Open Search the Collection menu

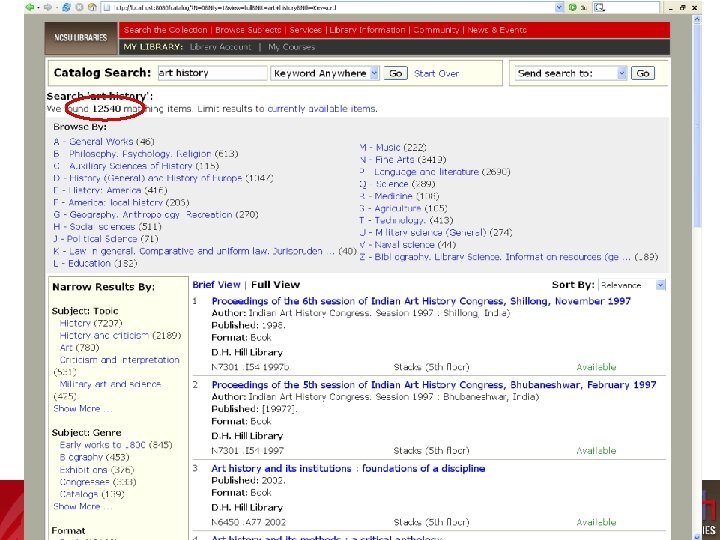tap(165, 30)
